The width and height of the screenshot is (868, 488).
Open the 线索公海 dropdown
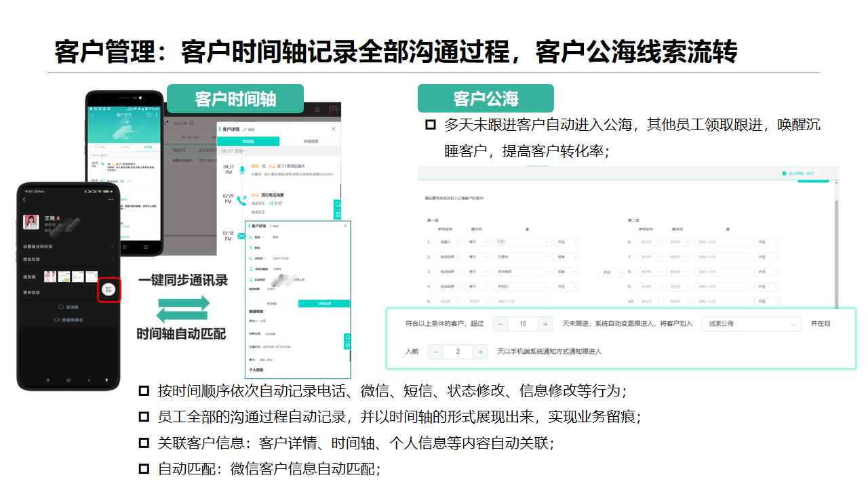(x=751, y=324)
